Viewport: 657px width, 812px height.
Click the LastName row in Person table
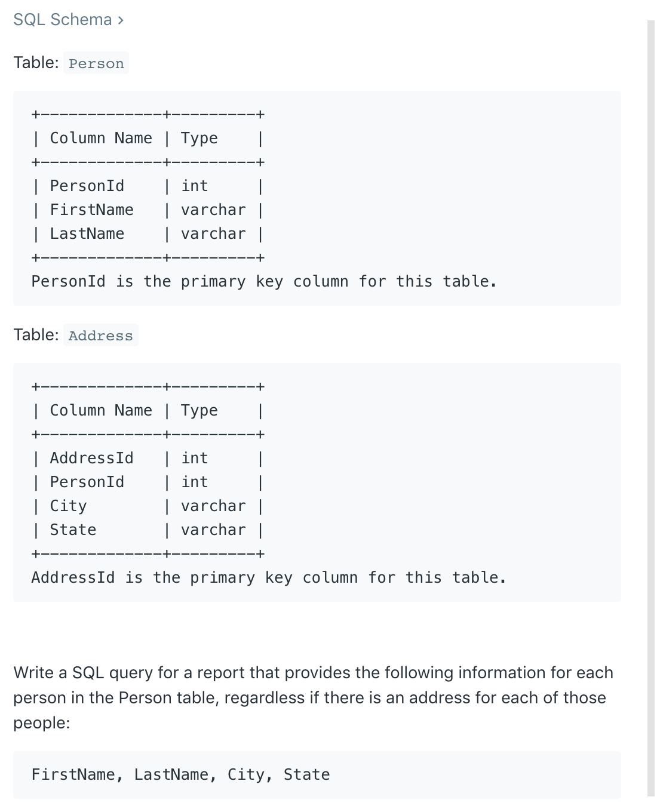tap(148, 234)
